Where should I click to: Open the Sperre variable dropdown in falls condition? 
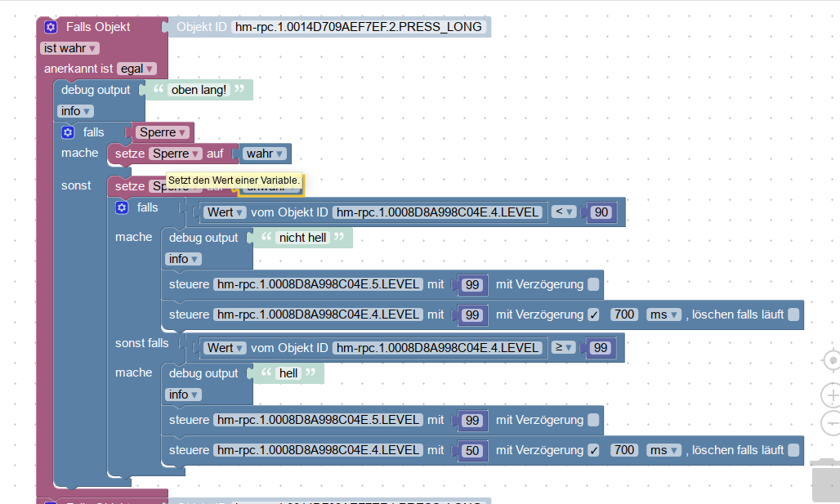[x=163, y=132]
